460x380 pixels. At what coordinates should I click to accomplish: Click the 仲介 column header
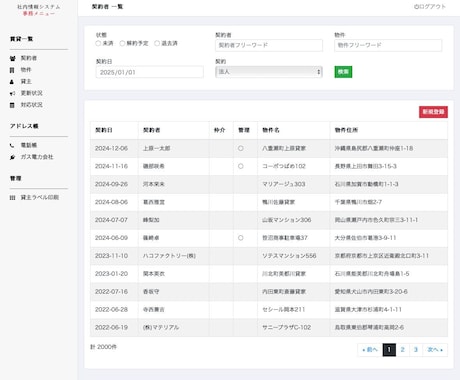[220, 130]
